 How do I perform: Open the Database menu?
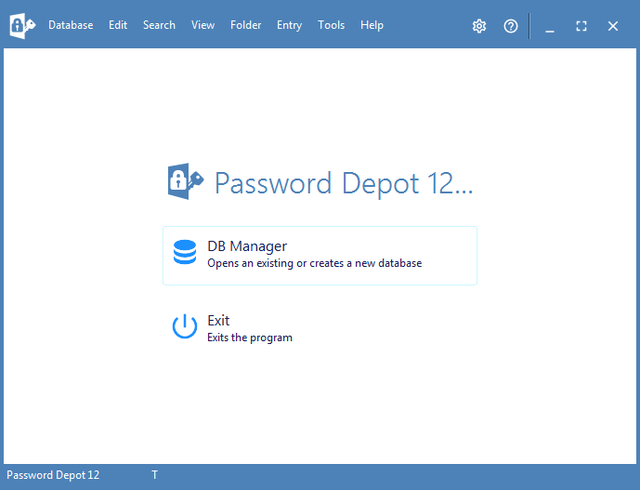coord(70,25)
